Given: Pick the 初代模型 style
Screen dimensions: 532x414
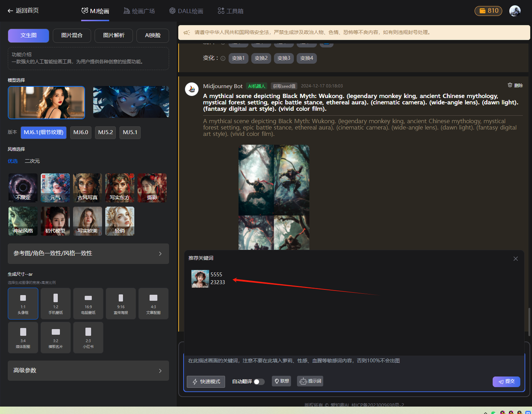Looking at the screenshot, I should tap(55, 221).
